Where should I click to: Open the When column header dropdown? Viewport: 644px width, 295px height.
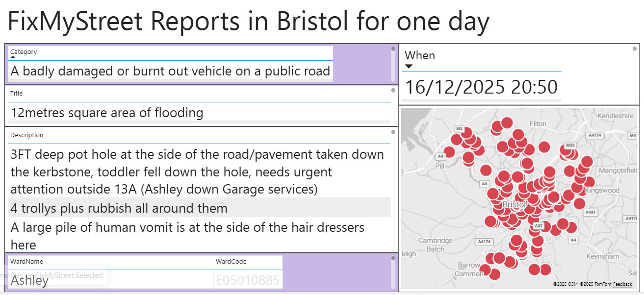(420, 55)
